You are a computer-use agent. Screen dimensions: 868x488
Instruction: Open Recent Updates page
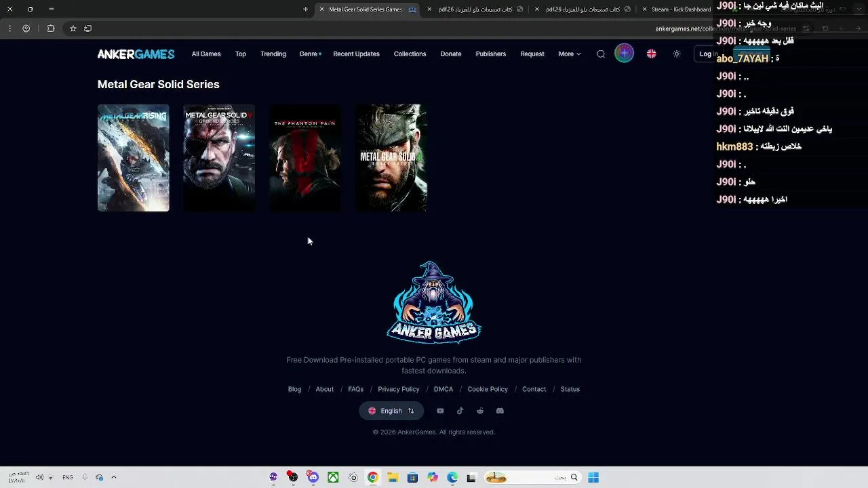(x=356, y=54)
